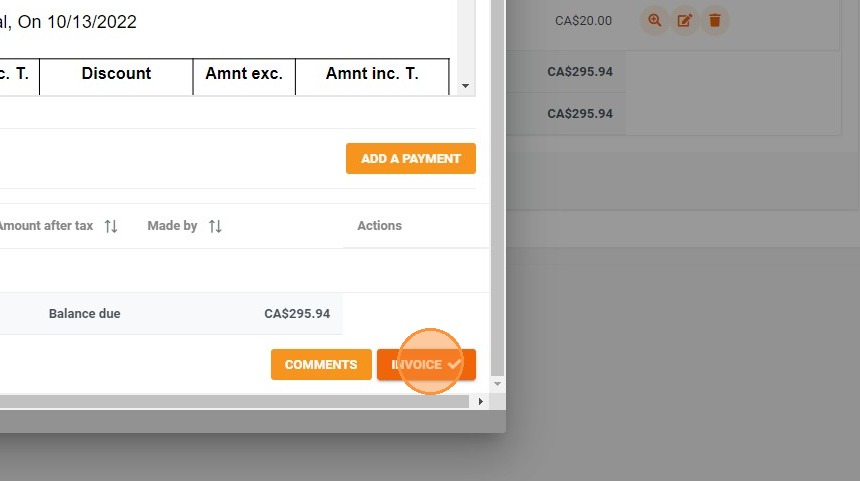Edit the CA$20.00 row entry

coord(684,21)
